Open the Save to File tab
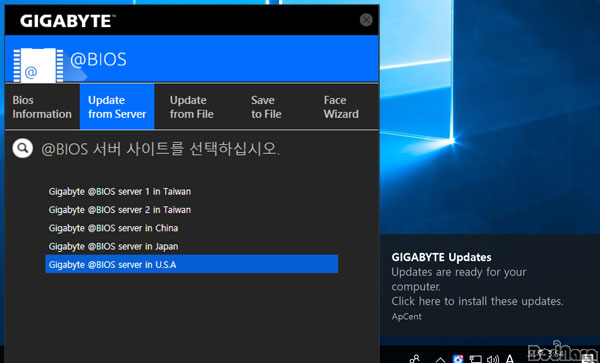The height and width of the screenshot is (363, 600). [x=266, y=107]
